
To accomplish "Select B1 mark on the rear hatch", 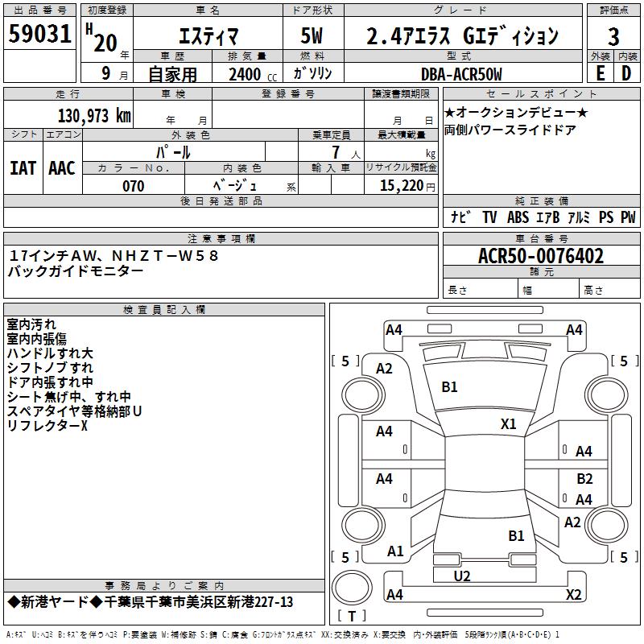I will tap(516, 535).
